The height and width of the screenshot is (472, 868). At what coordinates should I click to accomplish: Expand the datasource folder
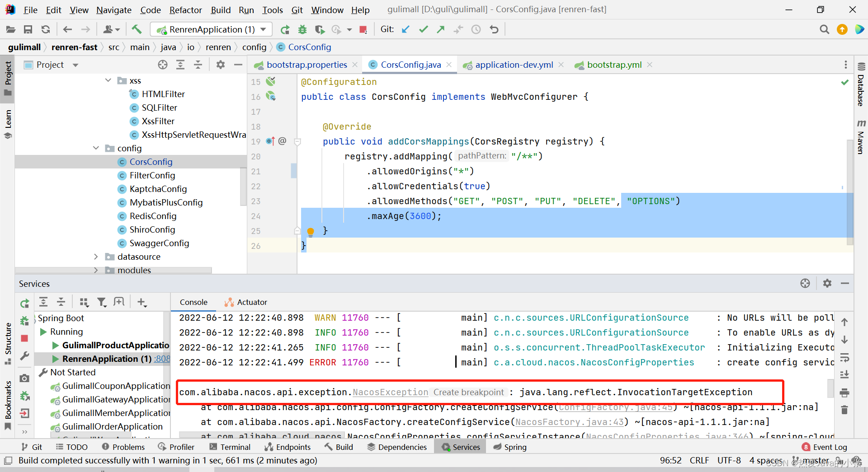(x=96, y=257)
